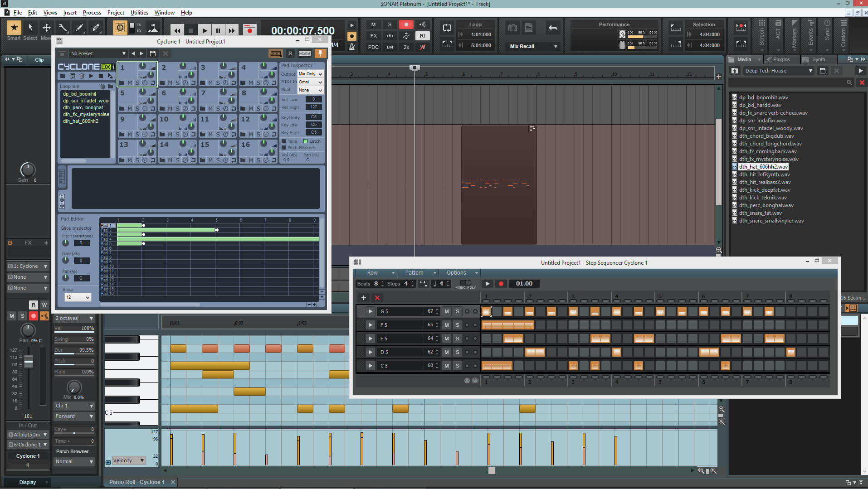Mute the G 5 row in Step Sequencer

(x=447, y=311)
